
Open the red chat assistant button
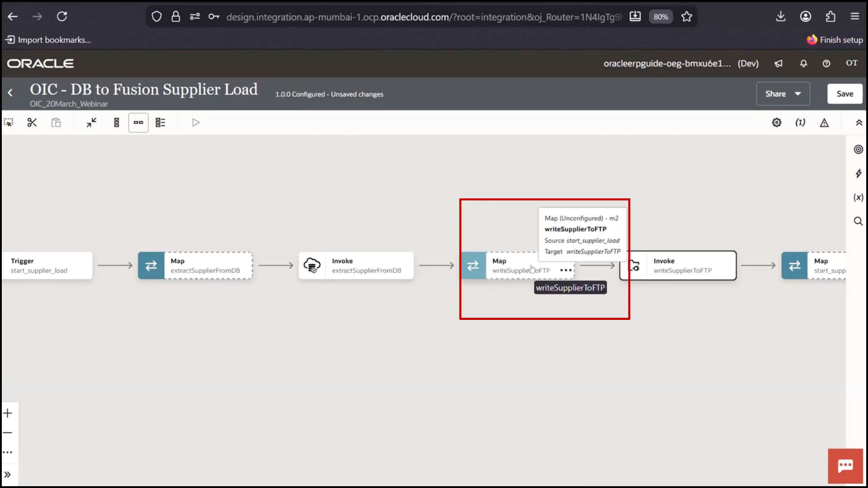point(845,466)
